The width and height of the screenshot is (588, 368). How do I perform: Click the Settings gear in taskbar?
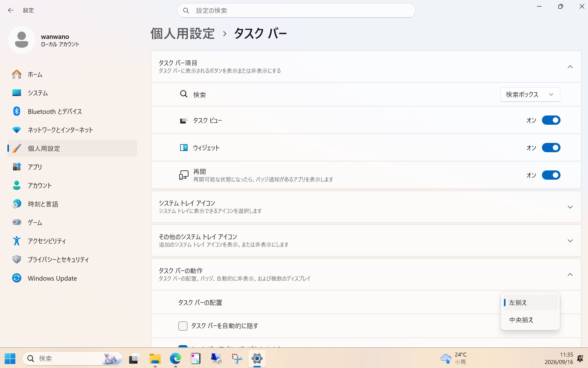point(257,358)
